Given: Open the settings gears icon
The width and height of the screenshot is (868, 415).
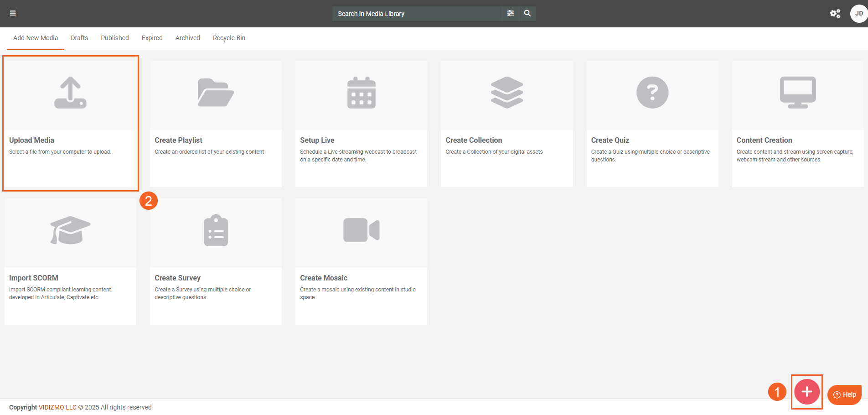Looking at the screenshot, I should (x=835, y=14).
